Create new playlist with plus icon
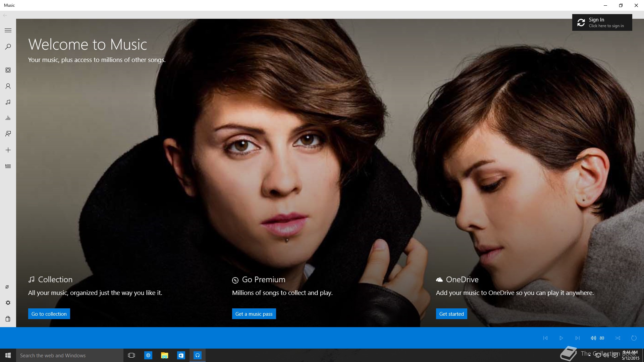644x362 pixels. point(8,150)
